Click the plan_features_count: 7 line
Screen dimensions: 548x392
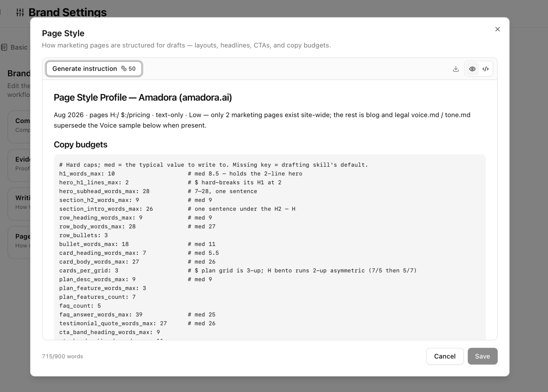97,297
